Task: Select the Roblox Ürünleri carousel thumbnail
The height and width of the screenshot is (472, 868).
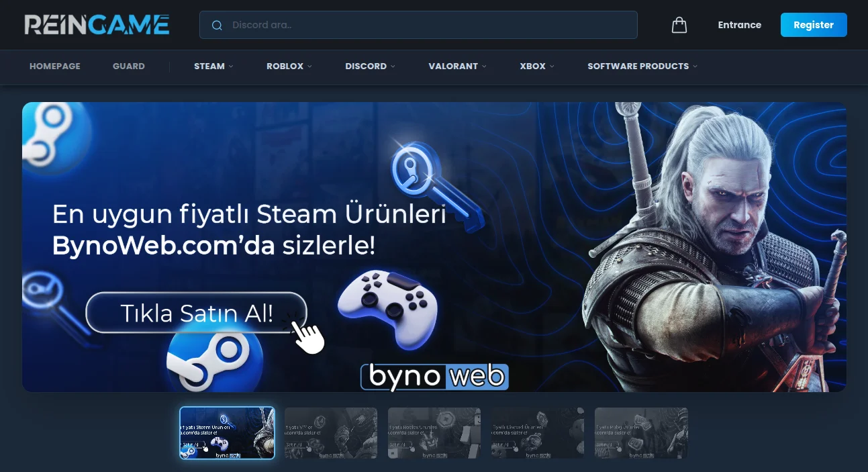Action: (x=434, y=432)
